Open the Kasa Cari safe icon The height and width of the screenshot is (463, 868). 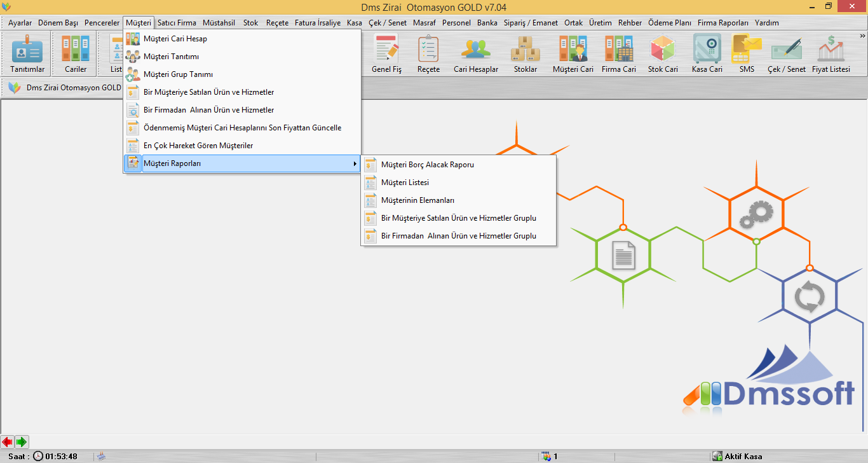point(707,53)
